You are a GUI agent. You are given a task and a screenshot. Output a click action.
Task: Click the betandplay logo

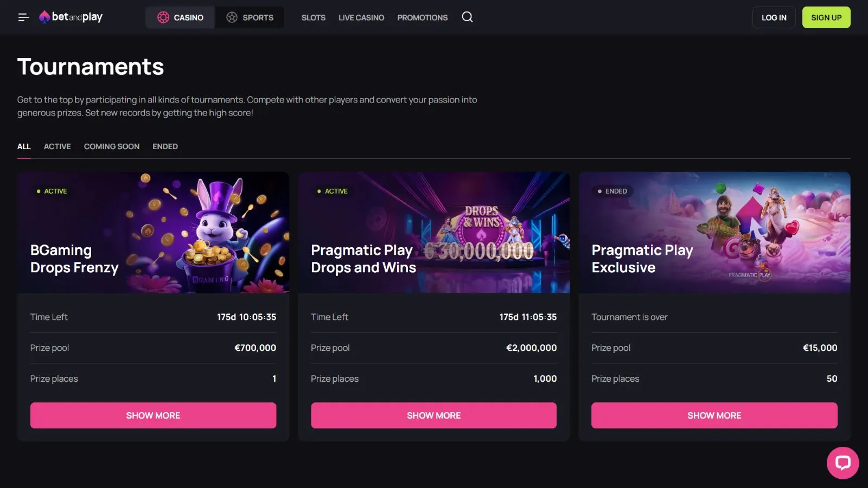click(71, 17)
